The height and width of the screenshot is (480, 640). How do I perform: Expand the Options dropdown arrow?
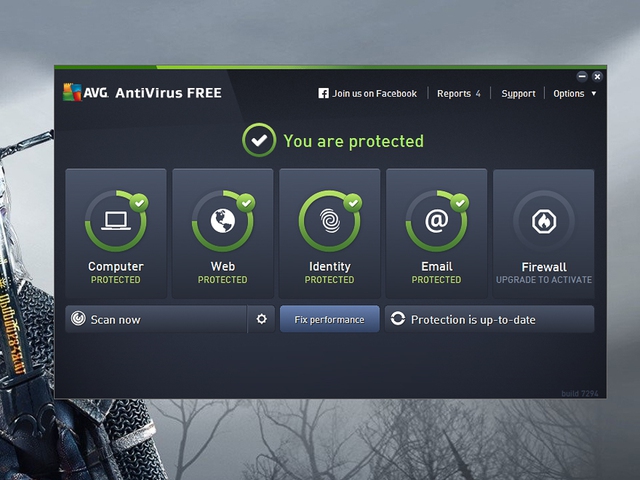click(x=594, y=93)
